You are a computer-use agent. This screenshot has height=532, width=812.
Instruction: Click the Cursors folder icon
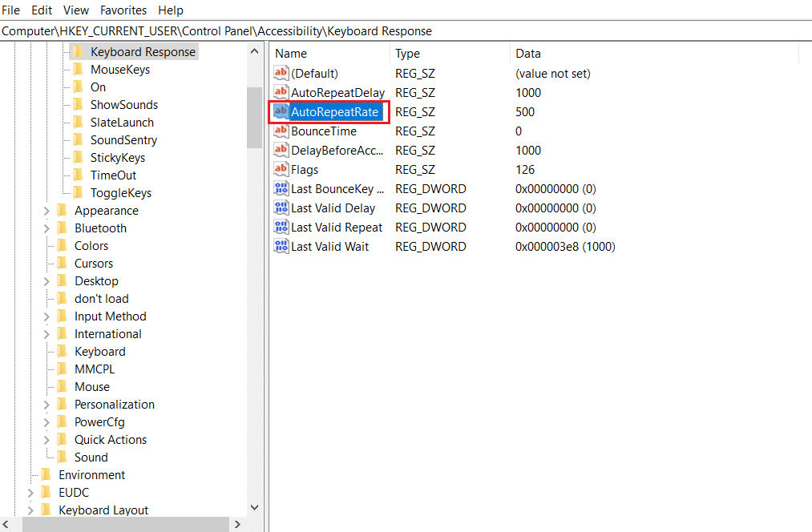(62, 262)
